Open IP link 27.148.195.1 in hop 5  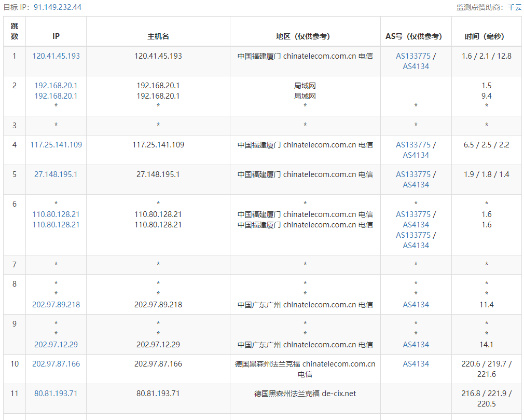pos(56,174)
